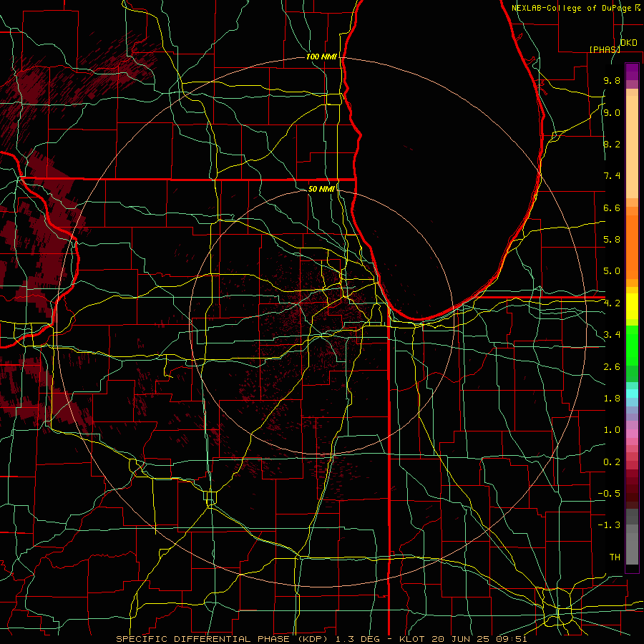The image size is (644, 644).
Task: Click the 7.4 color scale value
Action: (x=612, y=176)
